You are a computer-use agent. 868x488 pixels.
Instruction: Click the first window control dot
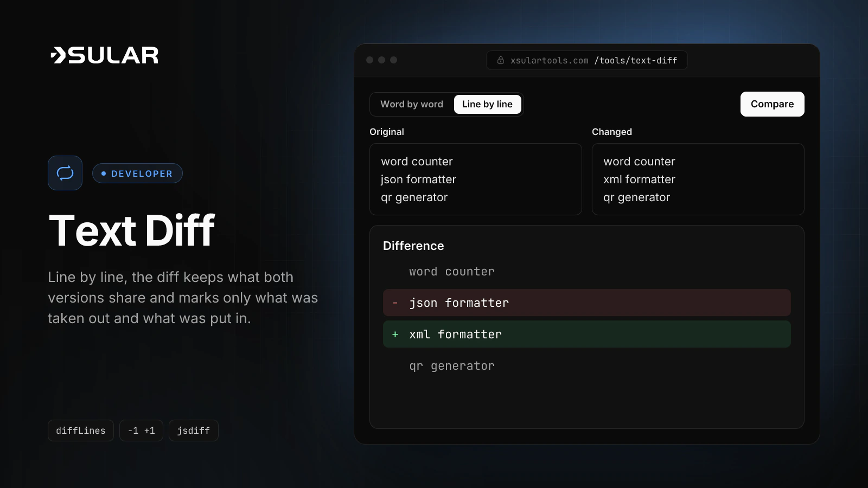pyautogui.click(x=370, y=60)
